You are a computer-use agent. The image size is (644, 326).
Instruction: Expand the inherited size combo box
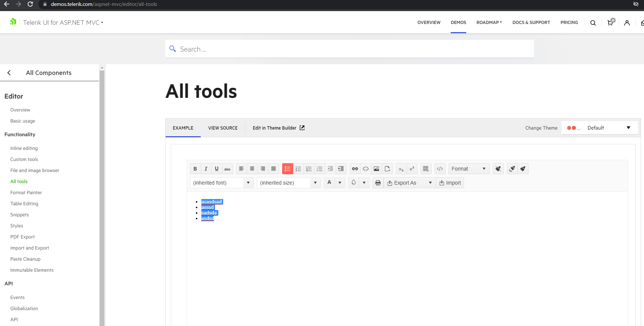[315, 183]
